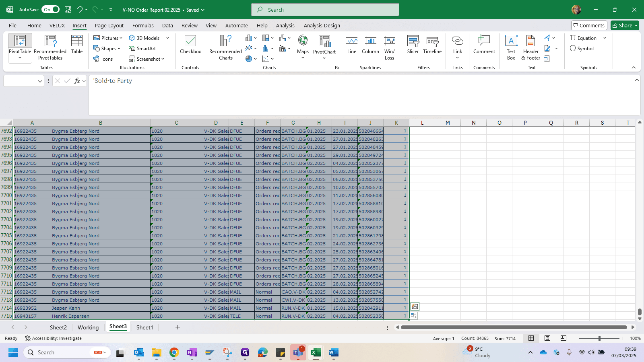
Task: Switch to Page Layout view in status bar
Action: pyautogui.click(x=547, y=338)
